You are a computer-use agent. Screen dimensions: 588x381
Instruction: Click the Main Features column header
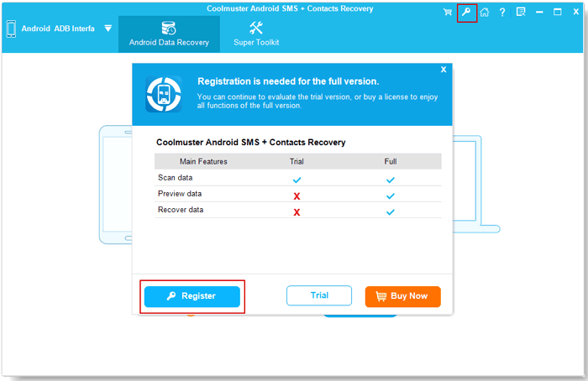pos(203,161)
